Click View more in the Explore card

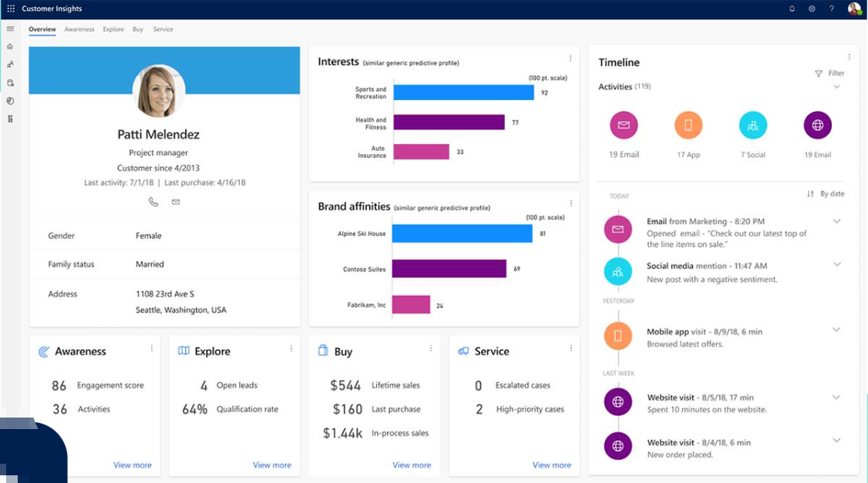click(272, 465)
